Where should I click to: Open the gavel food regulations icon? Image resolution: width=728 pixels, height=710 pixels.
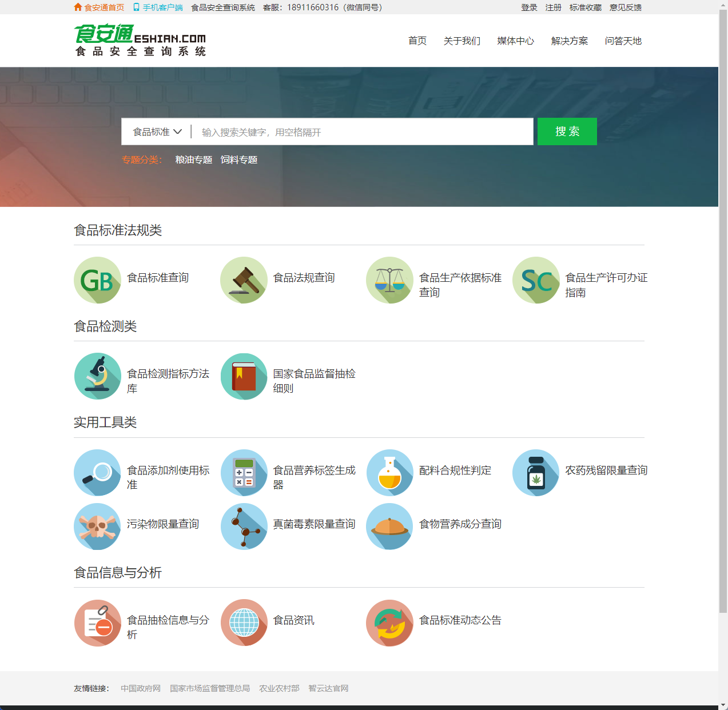tap(244, 280)
